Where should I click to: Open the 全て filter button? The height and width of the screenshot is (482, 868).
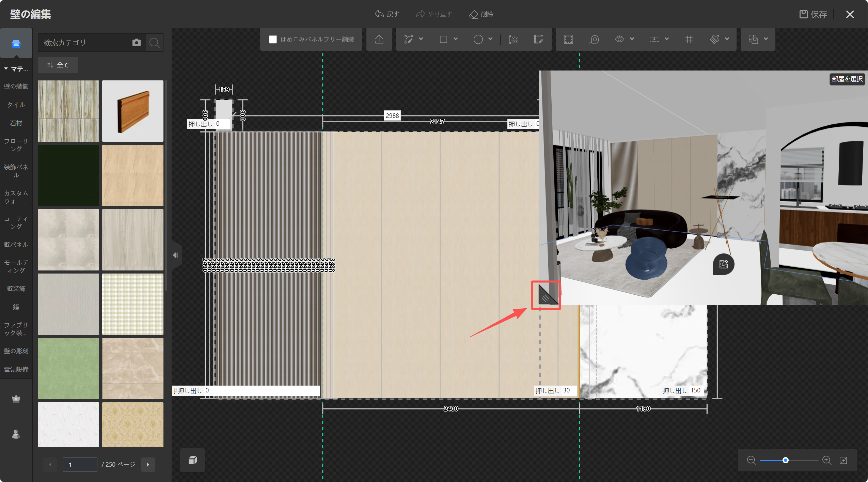(x=58, y=65)
